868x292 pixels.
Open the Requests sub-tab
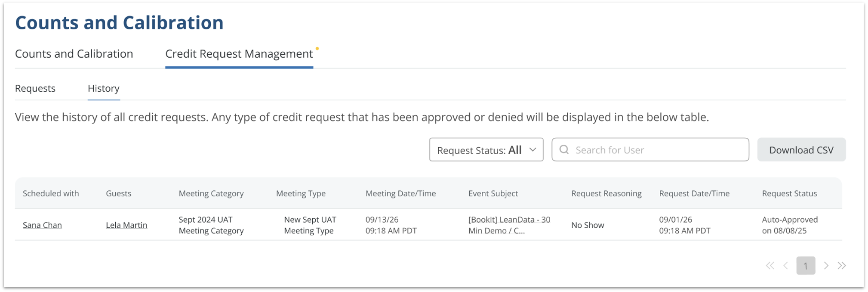(35, 88)
